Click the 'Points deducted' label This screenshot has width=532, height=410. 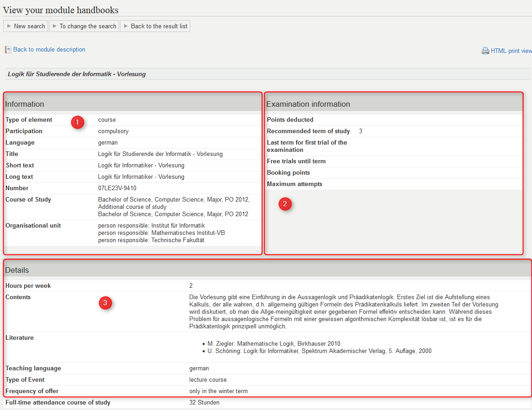(x=290, y=119)
